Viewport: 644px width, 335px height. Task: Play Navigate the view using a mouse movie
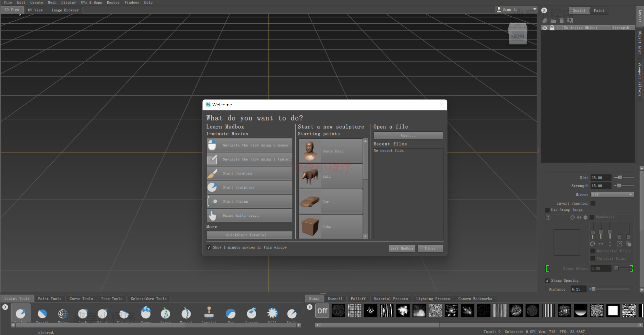(249, 145)
